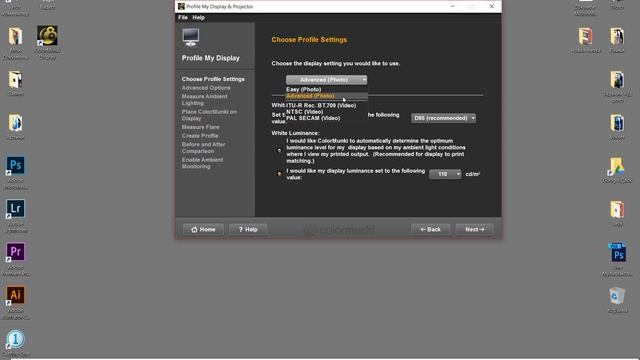Screen dimensions: 640x360
Task: Choose Advanced (Photo) highlighted list option
Action: 327,96
